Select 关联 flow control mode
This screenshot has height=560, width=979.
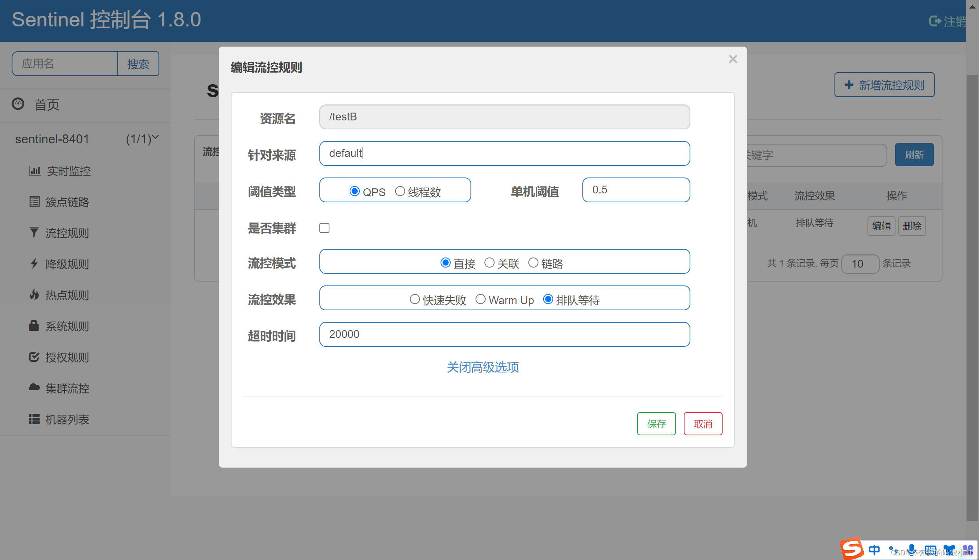pyautogui.click(x=489, y=263)
